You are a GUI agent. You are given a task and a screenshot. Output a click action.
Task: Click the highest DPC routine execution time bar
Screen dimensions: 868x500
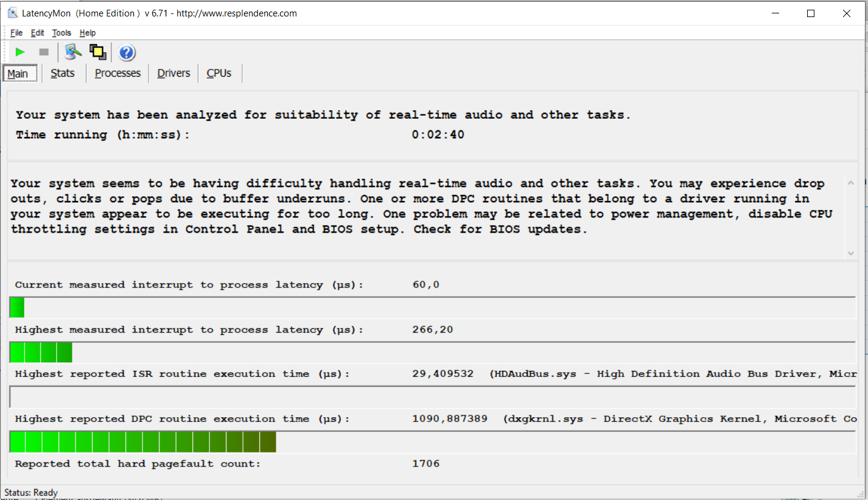(x=143, y=442)
